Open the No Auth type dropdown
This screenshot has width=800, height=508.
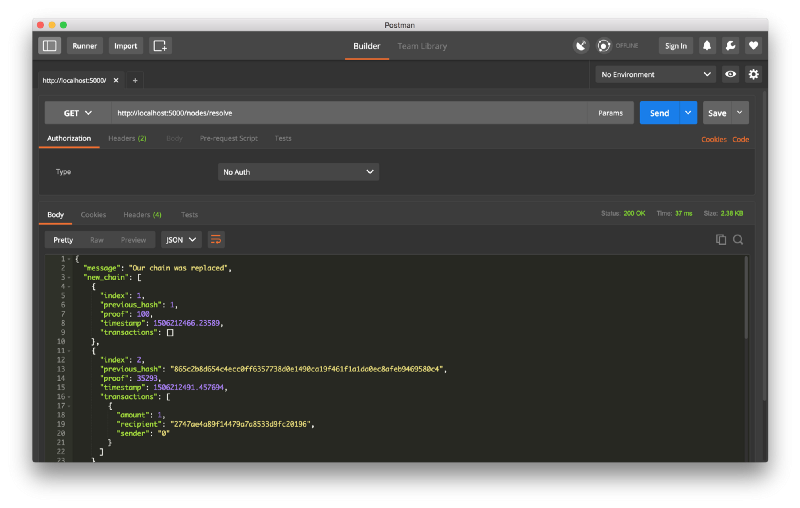[298, 172]
